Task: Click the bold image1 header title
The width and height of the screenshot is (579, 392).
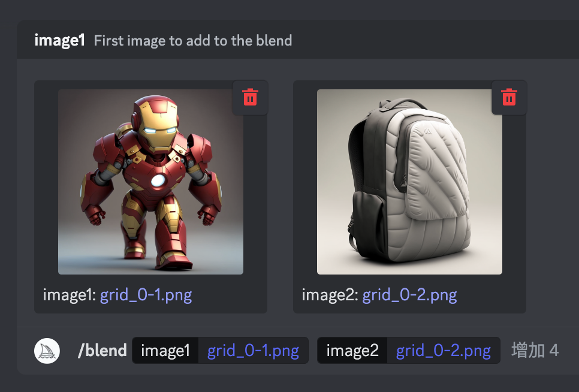Action: click(60, 40)
